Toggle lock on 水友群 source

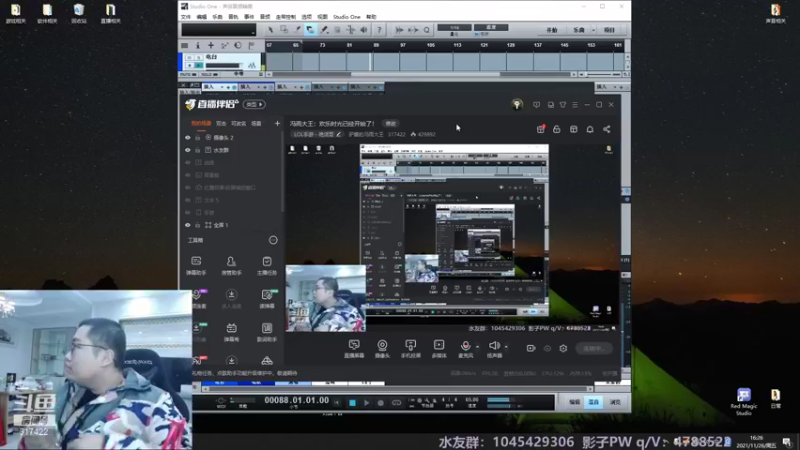(x=197, y=151)
